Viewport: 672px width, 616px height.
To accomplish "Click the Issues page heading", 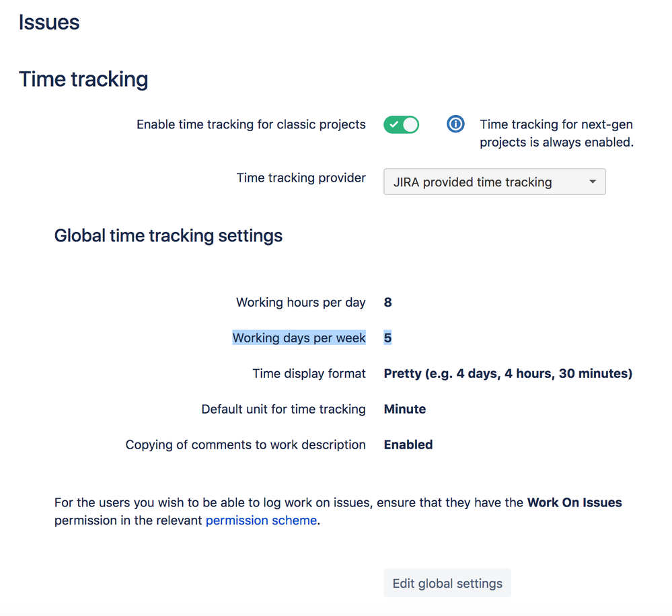I will (x=49, y=22).
